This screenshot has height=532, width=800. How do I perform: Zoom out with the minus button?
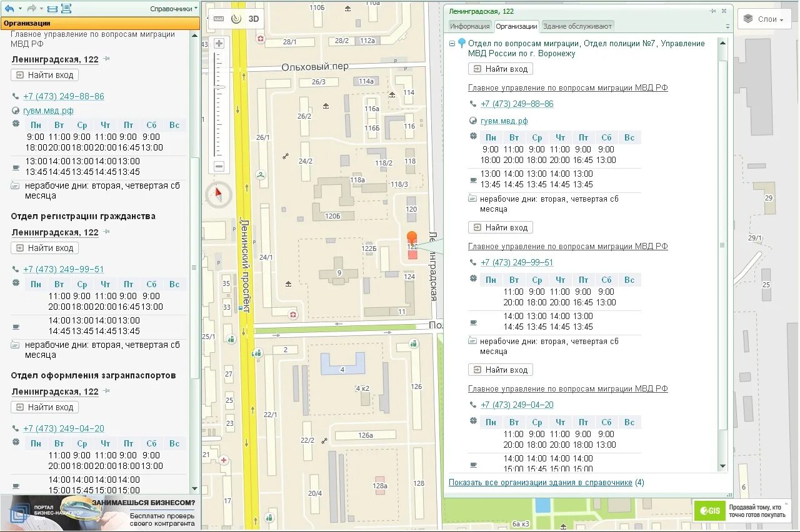219,167
